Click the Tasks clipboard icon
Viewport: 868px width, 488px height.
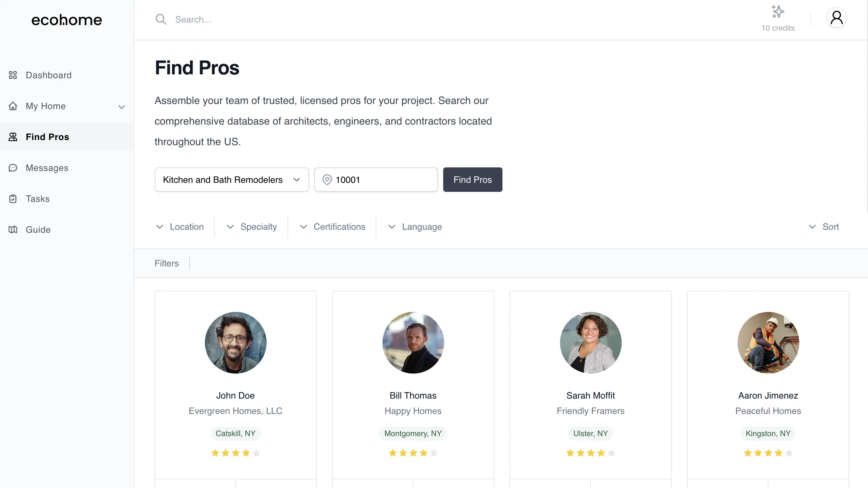click(x=13, y=199)
